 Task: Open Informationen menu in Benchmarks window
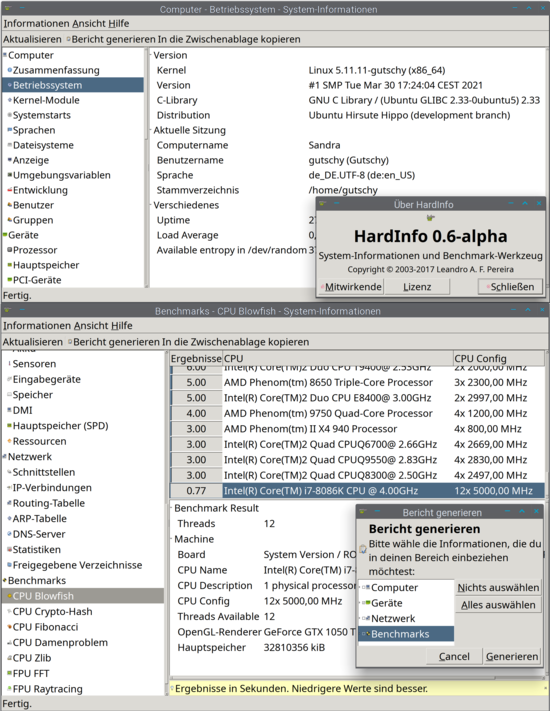37,326
